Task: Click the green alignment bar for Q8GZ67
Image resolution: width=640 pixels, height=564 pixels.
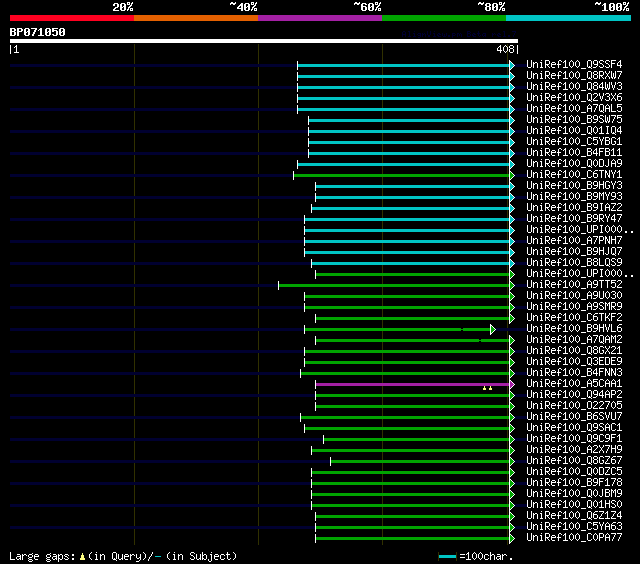Action: click(x=420, y=462)
